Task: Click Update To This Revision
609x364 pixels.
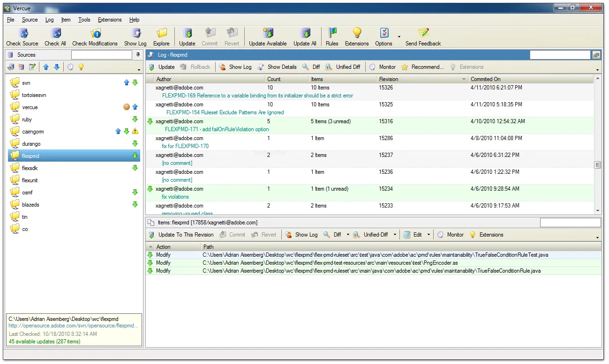Action: click(x=182, y=234)
